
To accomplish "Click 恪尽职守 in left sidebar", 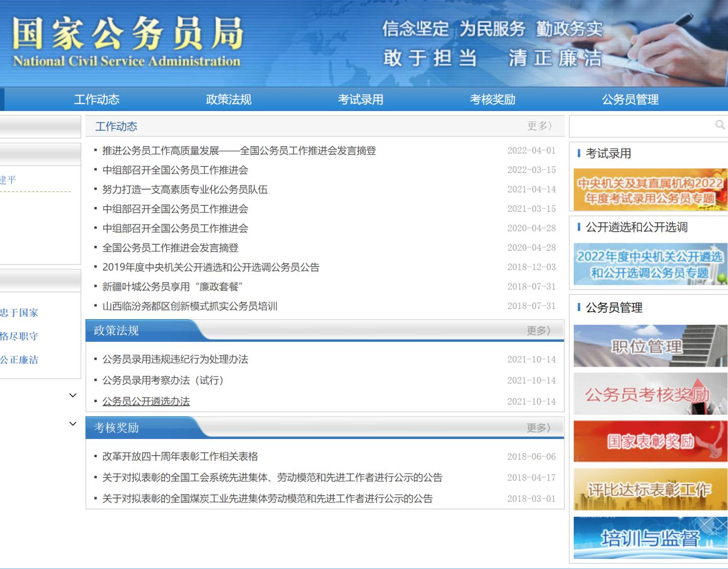I will point(19,336).
